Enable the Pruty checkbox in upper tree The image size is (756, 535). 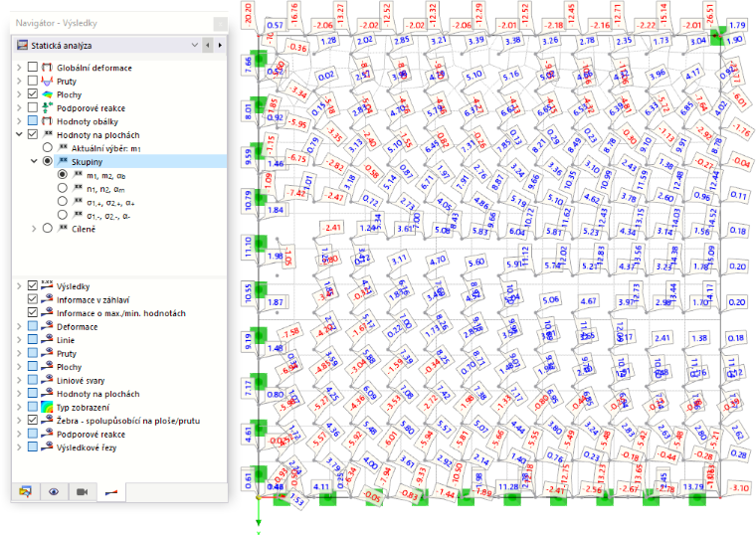click(32, 81)
